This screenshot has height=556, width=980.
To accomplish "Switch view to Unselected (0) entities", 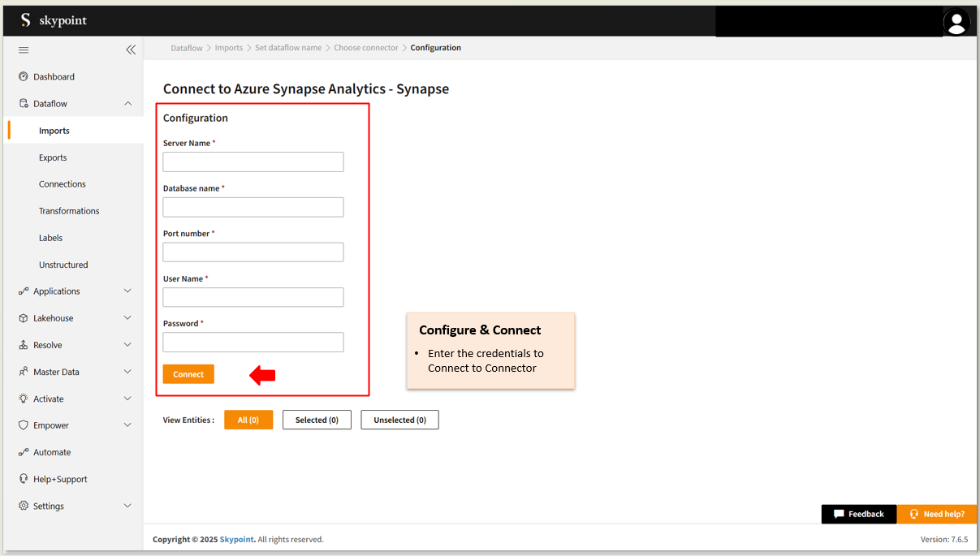I will [399, 420].
